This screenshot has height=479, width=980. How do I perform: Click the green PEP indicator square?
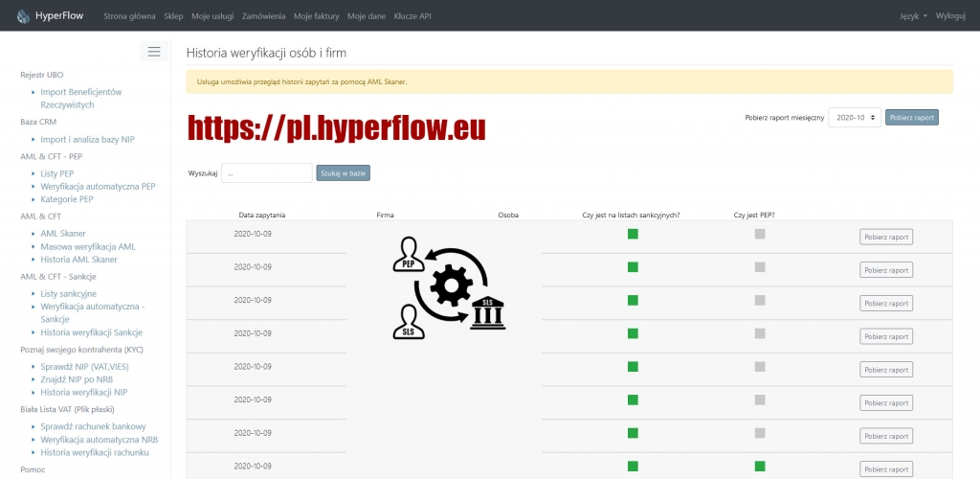(x=759, y=466)
